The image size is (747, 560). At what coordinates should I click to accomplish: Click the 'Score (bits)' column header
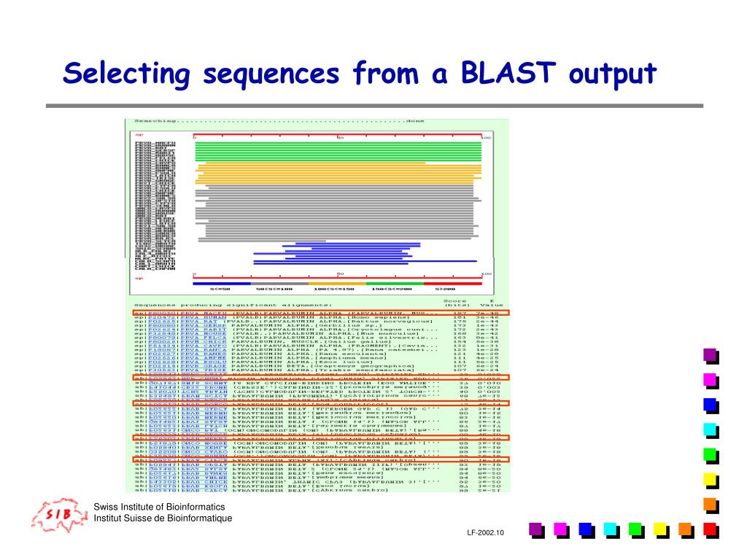pos(457,303)
